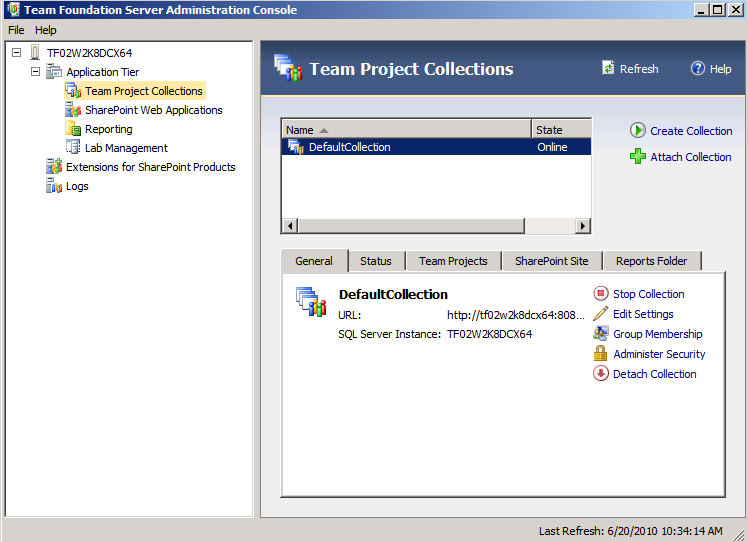Image resolution: width=748 pixels, height=542 pixels.
Task: Select Extensions for SharePoint Products node
Action: pos(151,167)
